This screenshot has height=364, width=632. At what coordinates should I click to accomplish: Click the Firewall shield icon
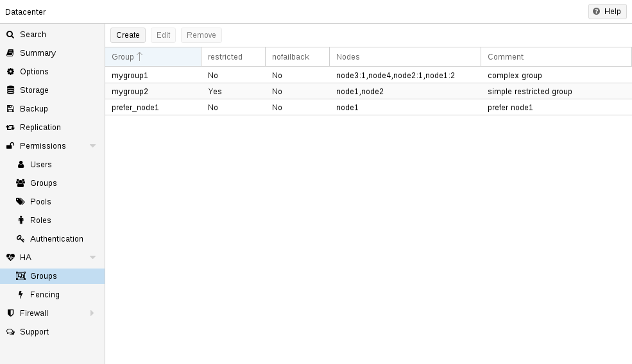(10, 313)
